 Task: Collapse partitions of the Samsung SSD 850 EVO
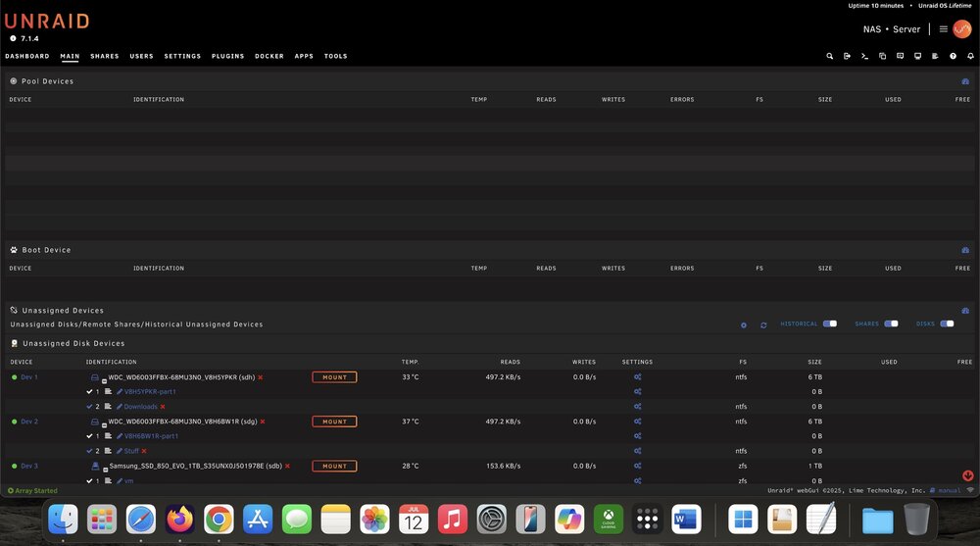[x=105, y=470]
